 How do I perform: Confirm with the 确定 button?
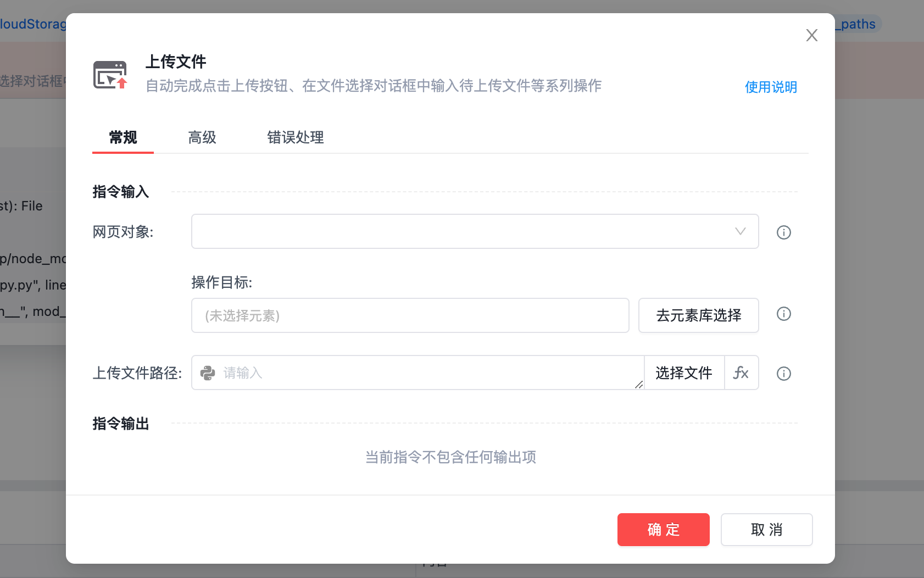[663, 530]
